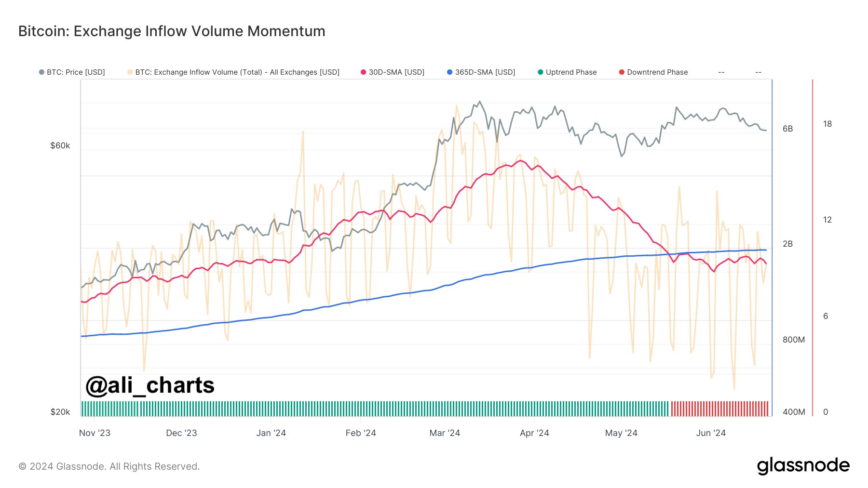This screenshot has width=868, height=488.
Task: Click the green dot beside Uptrend Phase
Action: [x=541, y=72]
